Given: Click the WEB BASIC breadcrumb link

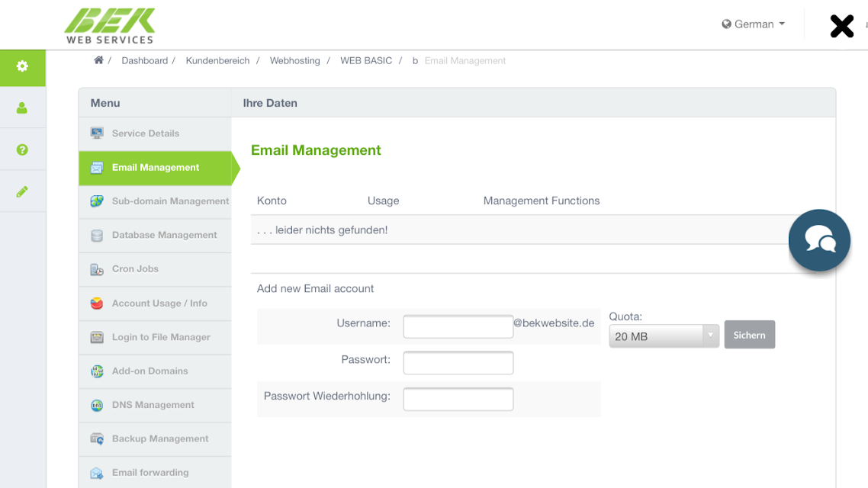Looking at the screenshot, I should [366, 61].
